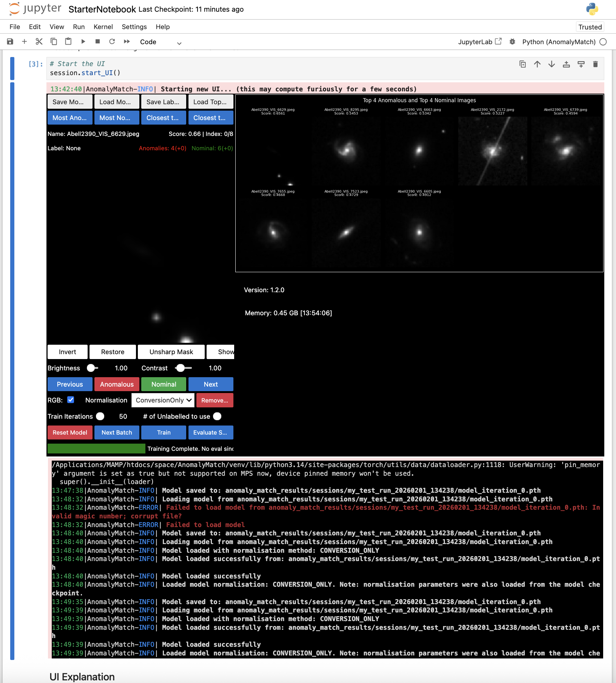Click the Train button
Image resolution: width=616 pixels, height=683 pixels.
coord(164,433)
